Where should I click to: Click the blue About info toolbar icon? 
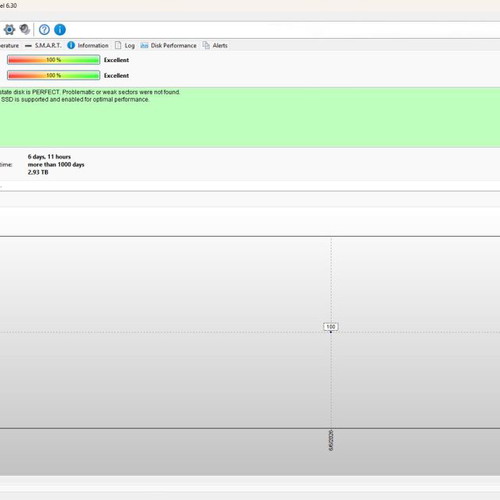[x=60, y=30]
